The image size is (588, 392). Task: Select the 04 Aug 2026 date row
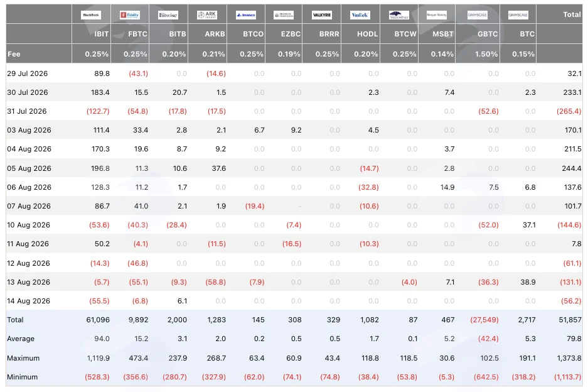pyautogui.click(x=294, y=149)
